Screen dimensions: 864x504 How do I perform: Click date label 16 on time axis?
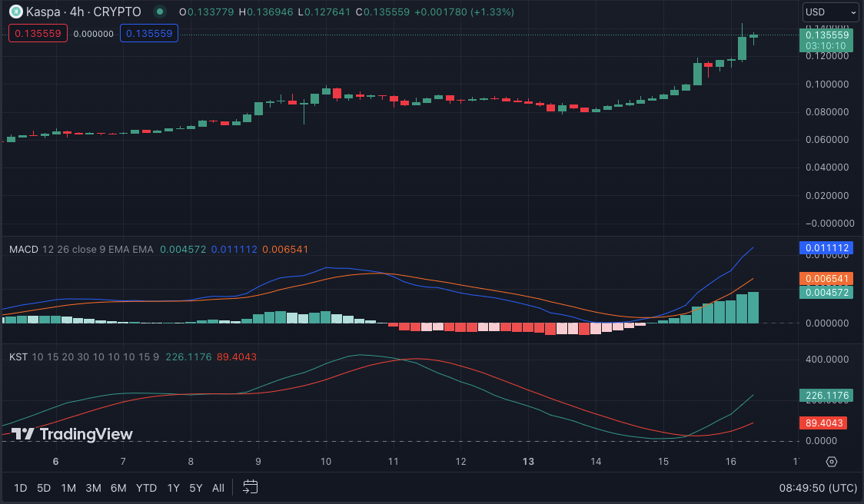731,462
